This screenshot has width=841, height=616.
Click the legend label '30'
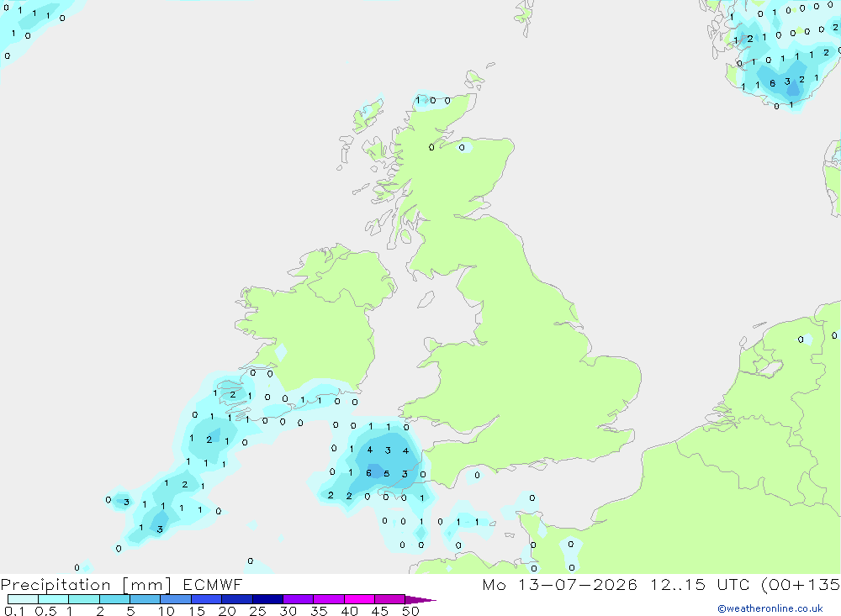(288, 611)
